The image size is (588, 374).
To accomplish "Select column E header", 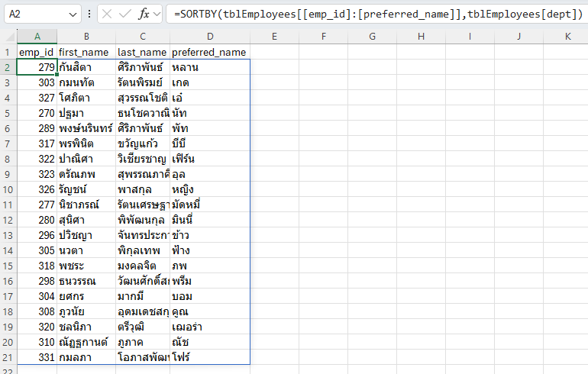I will point(274,37).
